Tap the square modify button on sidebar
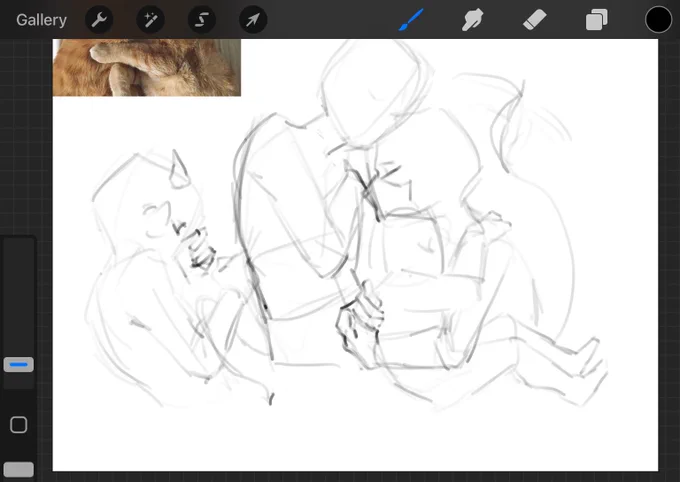 click(19, 425)
